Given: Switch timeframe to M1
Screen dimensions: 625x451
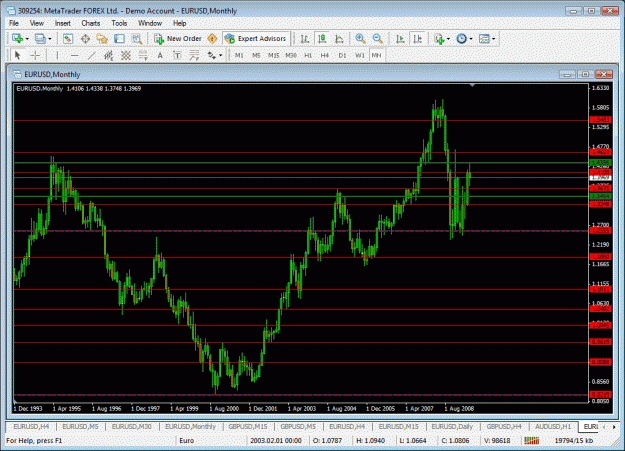Looking at the screenshot, I should (x=239, y=55).
